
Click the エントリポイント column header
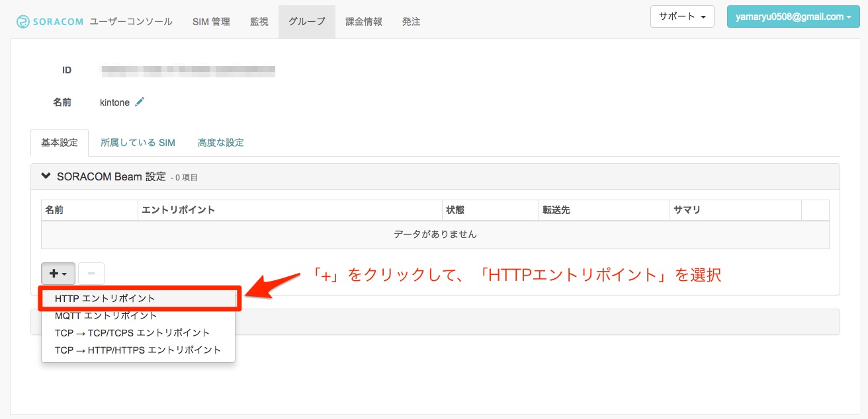[x=290, y=210]
